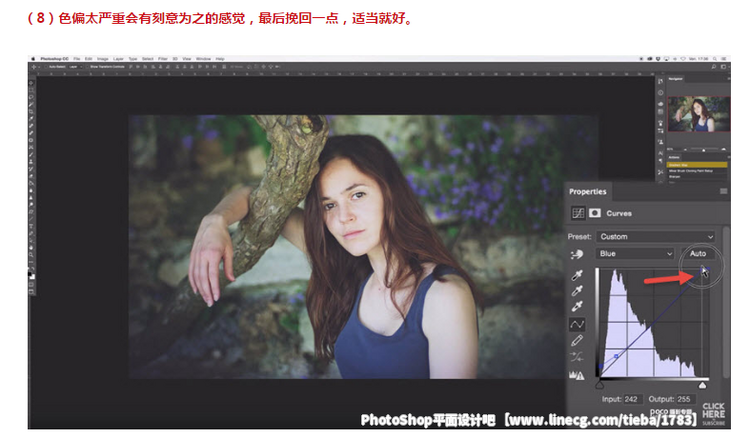
Task: Open the Preset dropdown showing Custom
Action: (656, 237)
